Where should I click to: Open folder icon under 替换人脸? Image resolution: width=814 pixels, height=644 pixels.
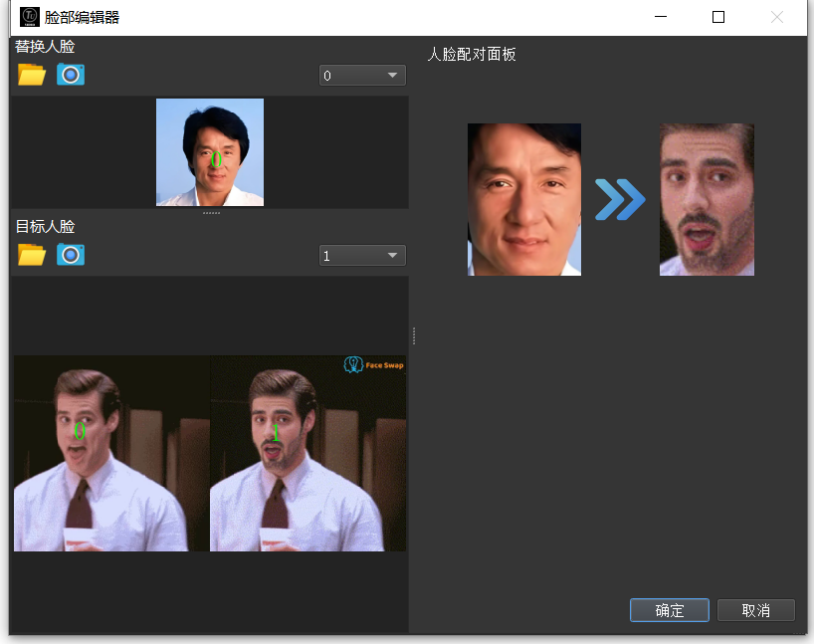pos(32,75)
